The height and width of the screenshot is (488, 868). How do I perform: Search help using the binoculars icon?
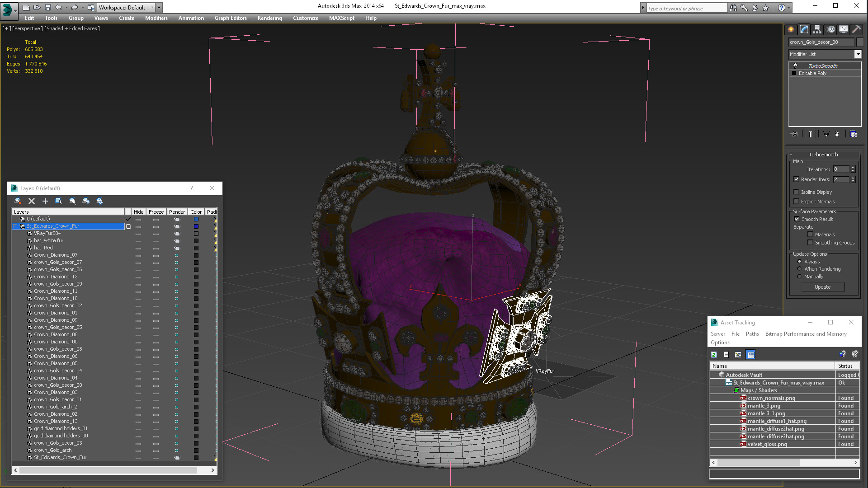click(x=733, y=8)
